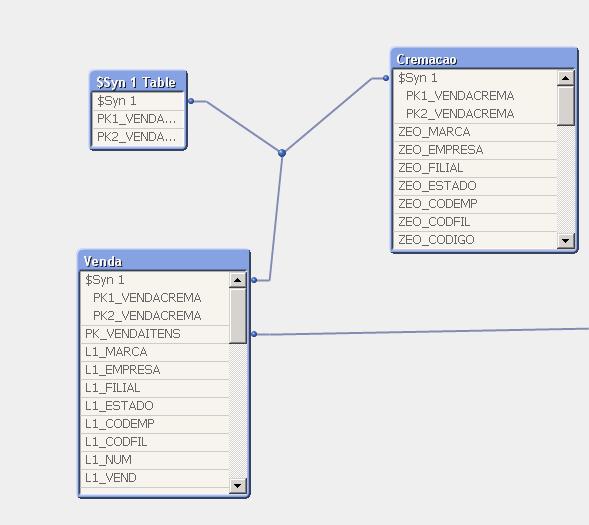The width and height of the screenshot is (589, 525).
Task: Select ZEO_CODFIL field
Action: [475, 222]
